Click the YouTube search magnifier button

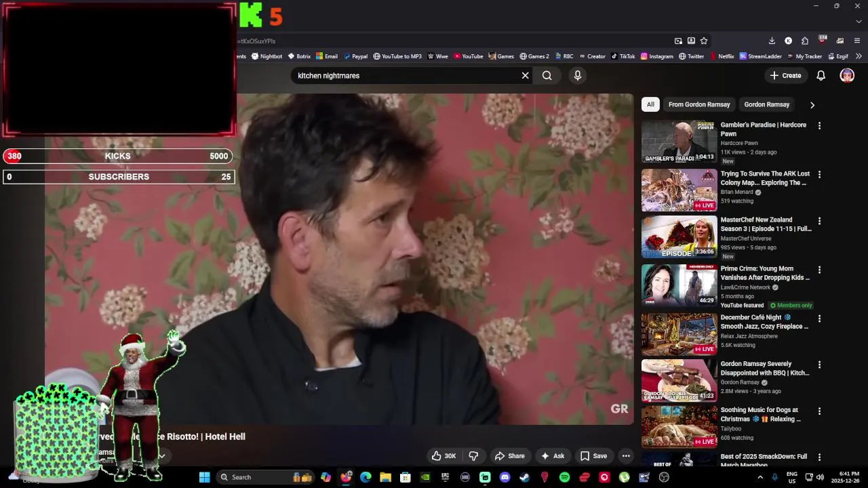point(547,75)
